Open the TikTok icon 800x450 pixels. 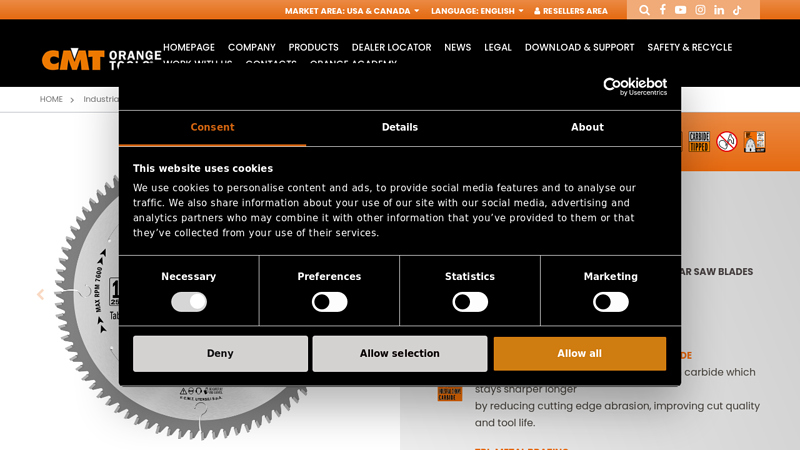click(x=737, y=10)
